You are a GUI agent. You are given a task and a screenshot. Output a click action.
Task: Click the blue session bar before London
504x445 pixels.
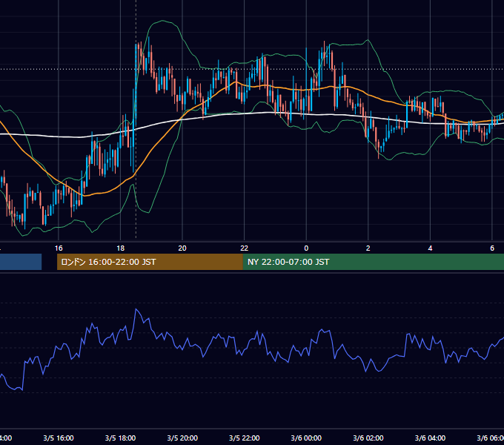[x=21, y=262]
